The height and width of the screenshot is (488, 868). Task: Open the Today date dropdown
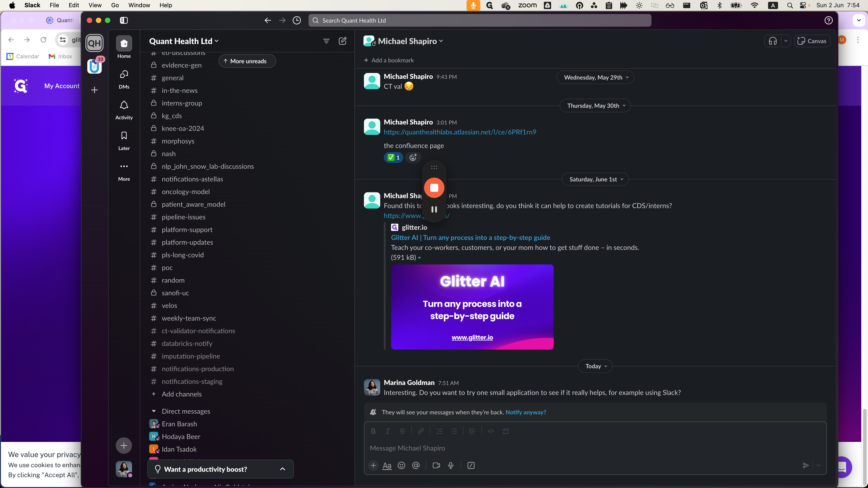click(x=595, y=366)
